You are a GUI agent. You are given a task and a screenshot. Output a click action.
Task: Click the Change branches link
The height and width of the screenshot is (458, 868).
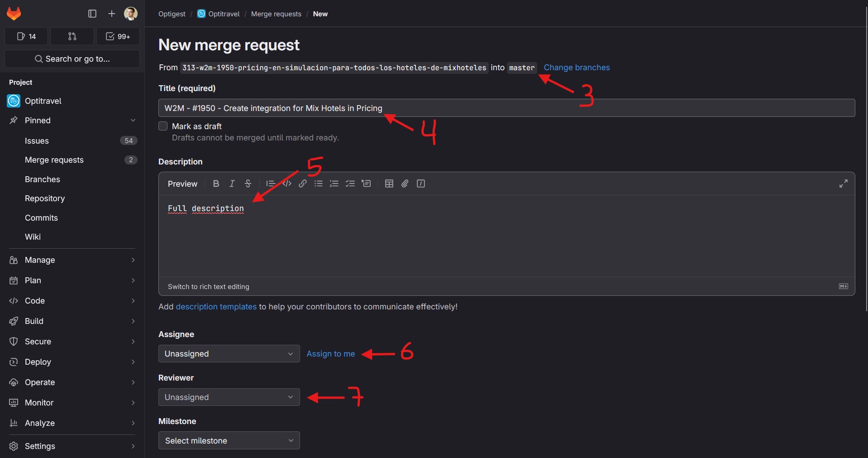coord(577,67)
